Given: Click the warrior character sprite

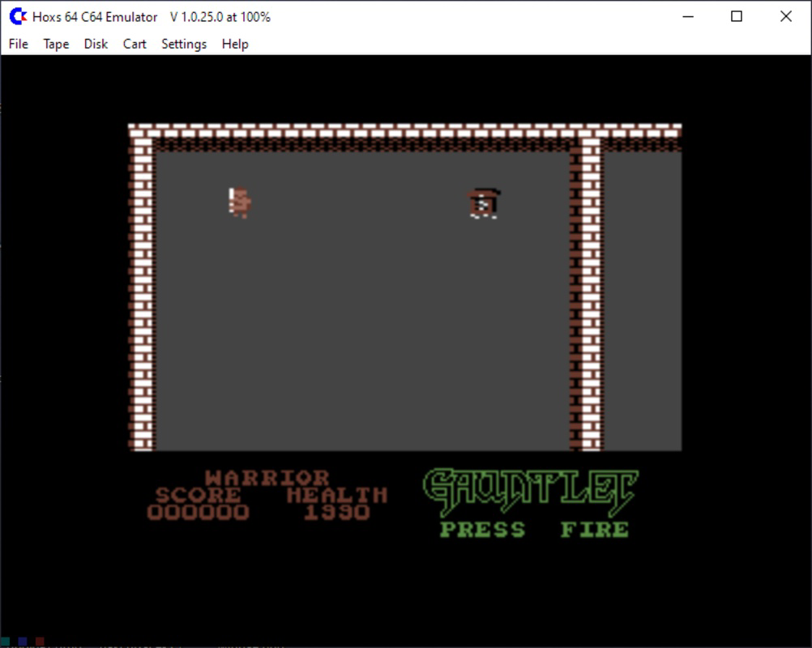Looking at the screenshot, I should (239, 202).
